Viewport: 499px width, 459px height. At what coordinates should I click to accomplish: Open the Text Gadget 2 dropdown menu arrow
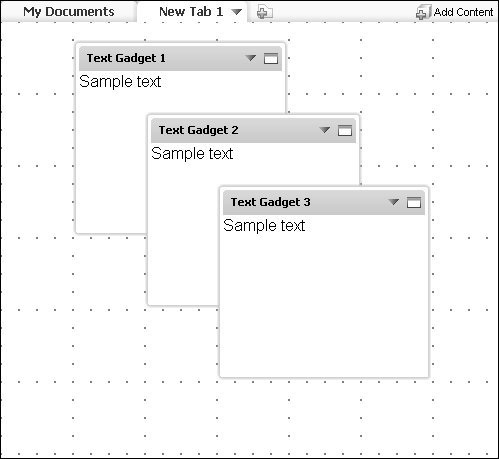pos(324,130)
